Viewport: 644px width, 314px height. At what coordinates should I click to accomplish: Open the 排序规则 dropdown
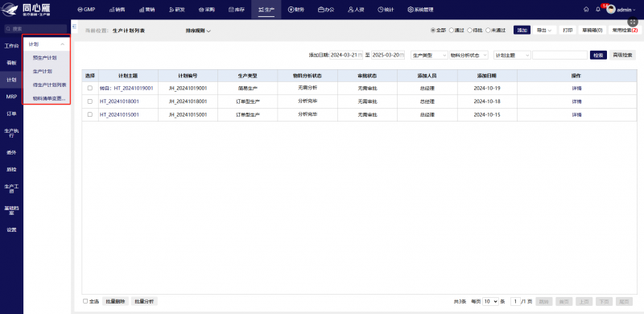pyautogui.click(x=198, y=31)
